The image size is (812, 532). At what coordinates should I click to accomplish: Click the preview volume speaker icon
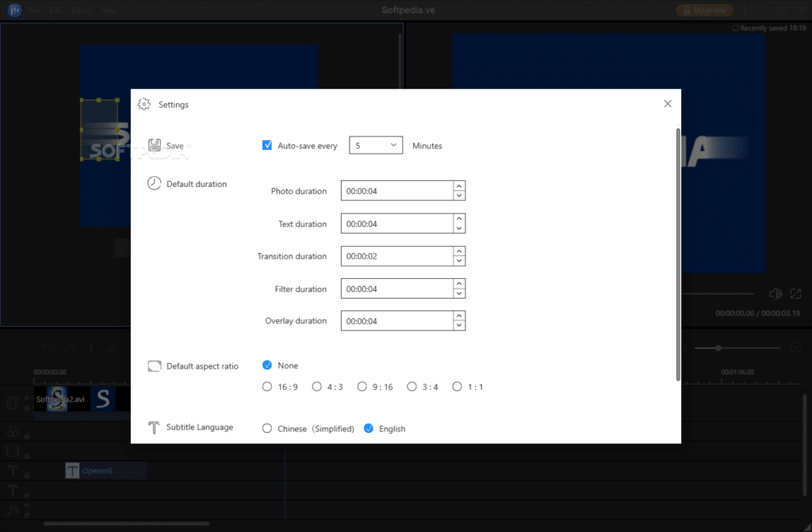pos(776,293)
